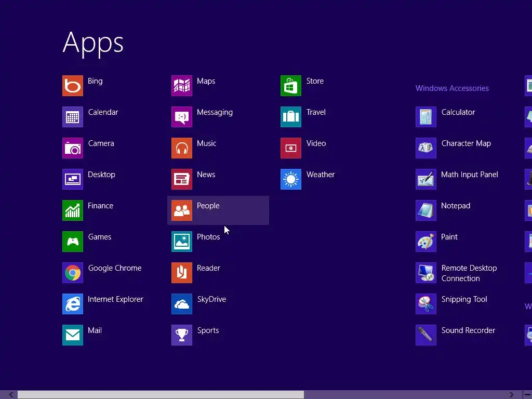Launch the Weather sun icon
Viewport: 532px width, 399px height.
coord(291,179)
